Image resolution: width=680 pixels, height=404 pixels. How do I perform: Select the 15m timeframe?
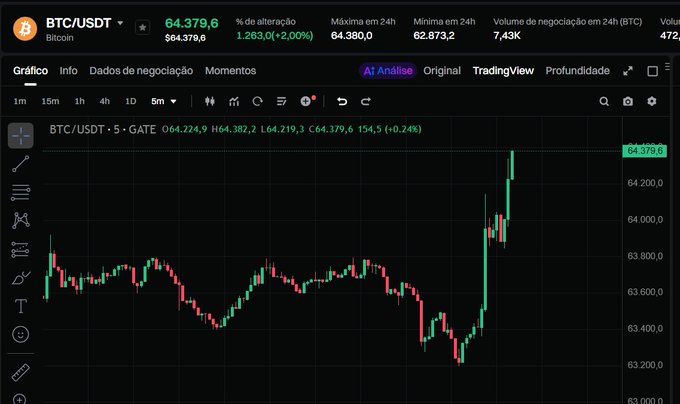pyautogui.click(x=50, y=101)
